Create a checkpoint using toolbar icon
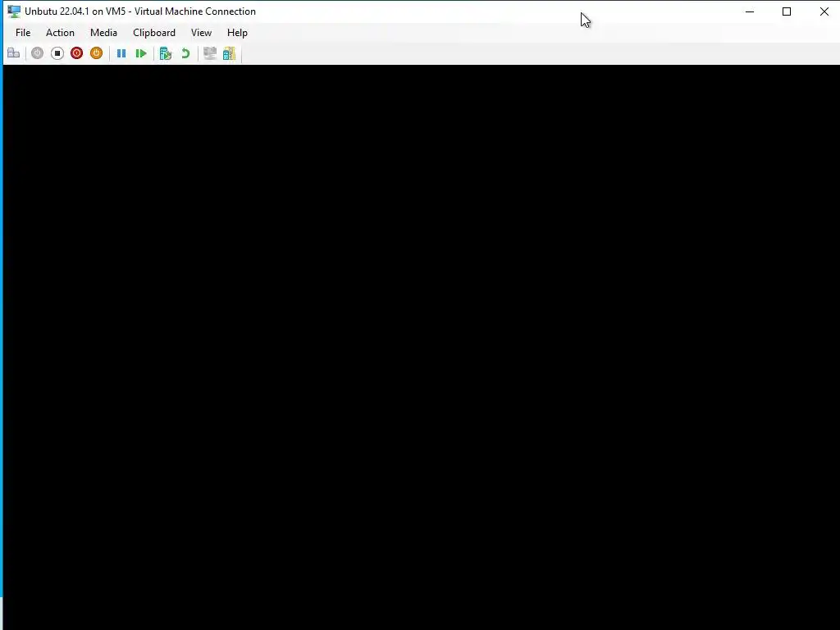The width and height of the screenshot is (840, 630). point(166,53)
